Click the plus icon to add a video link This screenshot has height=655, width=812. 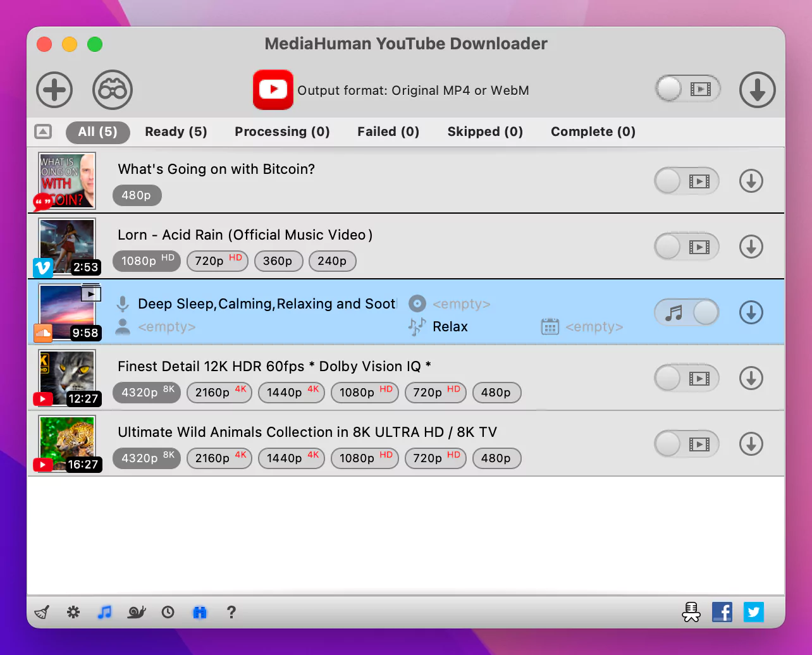tap(54, 90)
